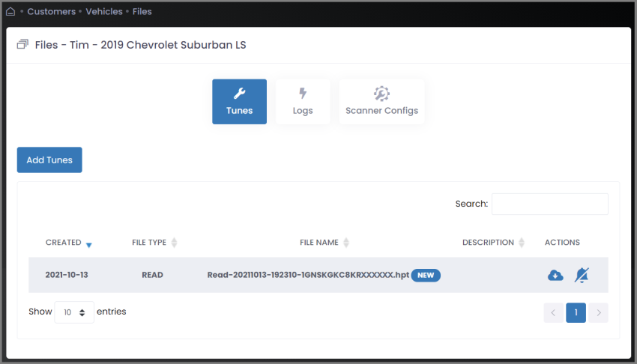Viewport: 637px width, 364px height.
Task: Open the Customers breadcrumb link
Action: point(51,11)
